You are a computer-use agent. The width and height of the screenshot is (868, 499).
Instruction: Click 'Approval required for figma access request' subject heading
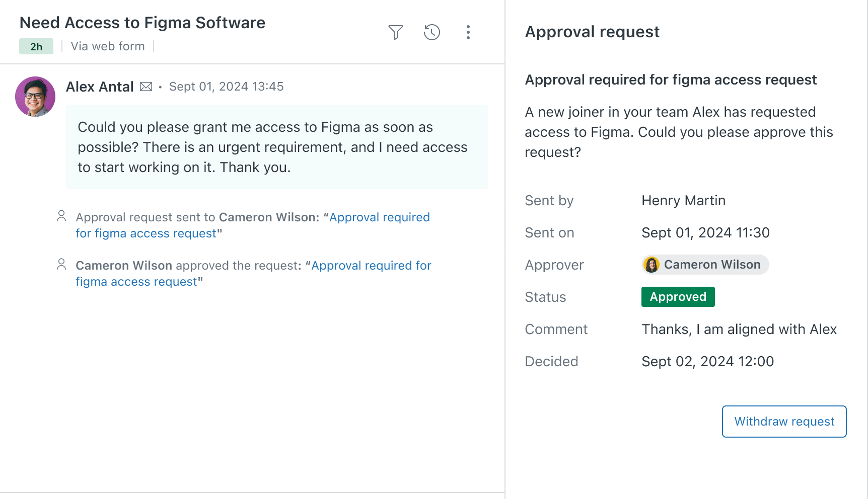671,79
